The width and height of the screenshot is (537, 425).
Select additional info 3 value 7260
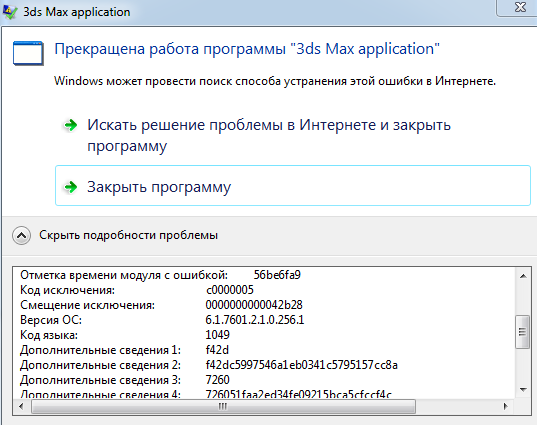(x=217, y=380)
